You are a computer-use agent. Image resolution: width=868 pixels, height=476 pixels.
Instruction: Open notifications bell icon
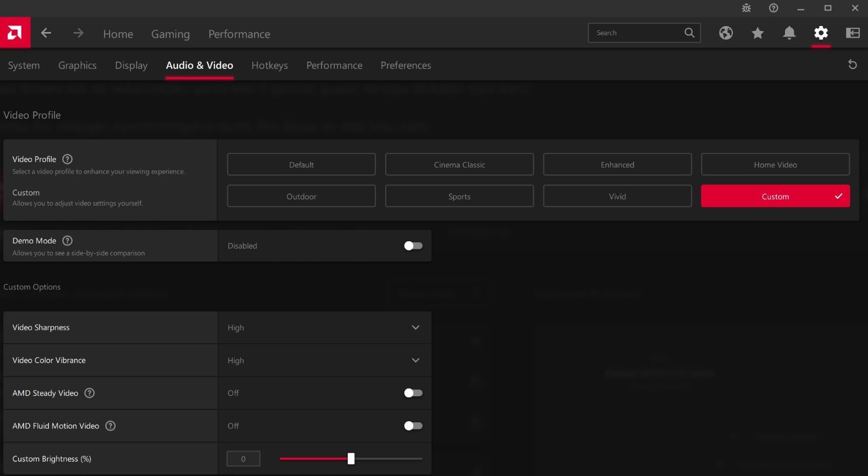click(789, 33)
